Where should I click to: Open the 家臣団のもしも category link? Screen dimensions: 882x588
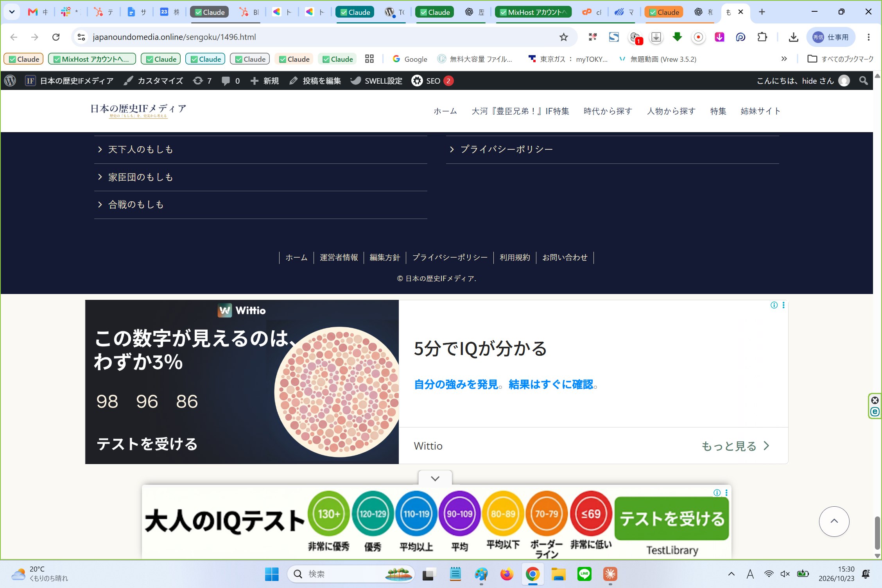click(x=140, y=177)
